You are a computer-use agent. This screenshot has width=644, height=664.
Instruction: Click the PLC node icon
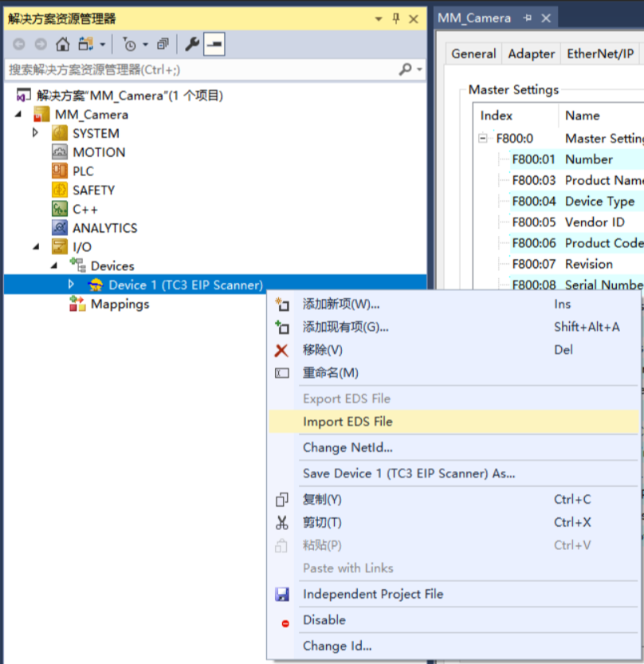60,171
